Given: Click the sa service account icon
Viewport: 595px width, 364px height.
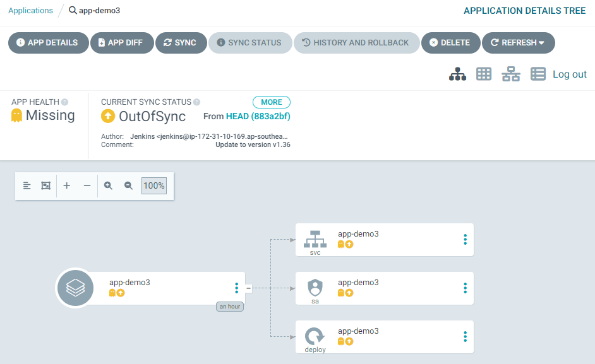Looking at the screenshot, I should (315, 288).
